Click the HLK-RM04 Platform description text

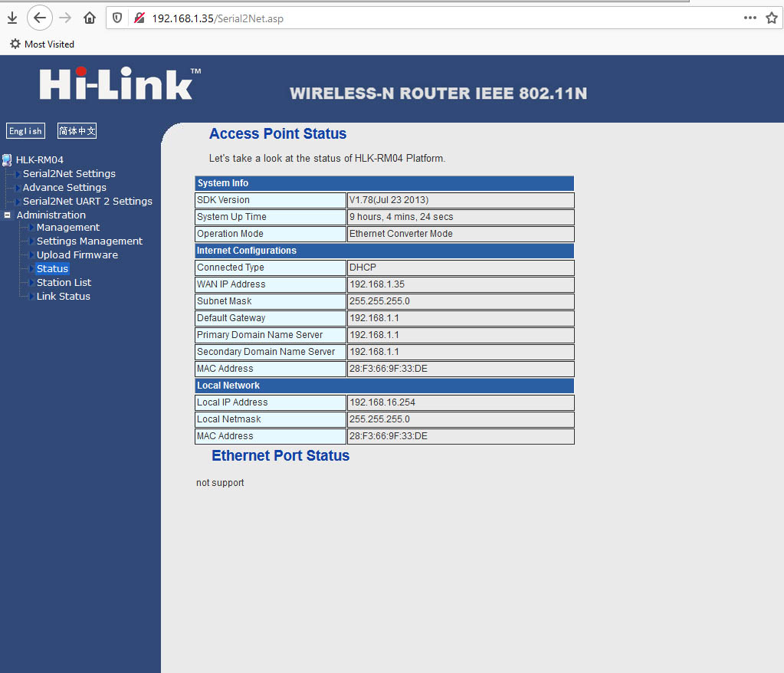[327, 159]
